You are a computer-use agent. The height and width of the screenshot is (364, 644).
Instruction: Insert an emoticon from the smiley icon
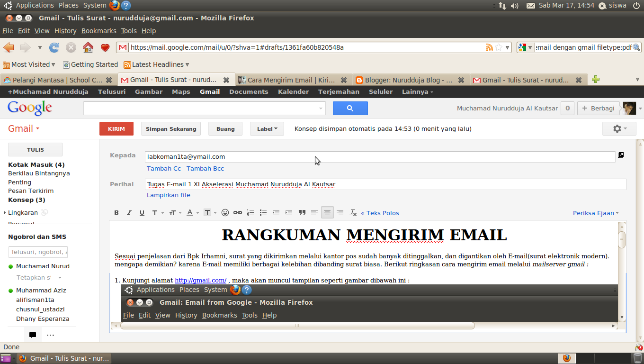pyautogui.click(x=225, y=213)
